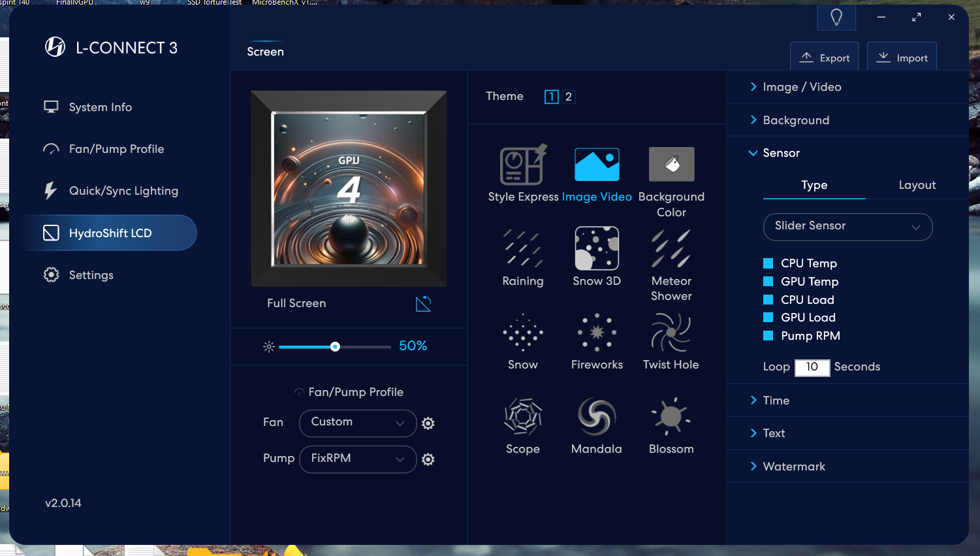The height and width of the screenshot is (556, 980).
Task: Toggle the Pump RPM sensor checkbox
Action: pos(768,336)
